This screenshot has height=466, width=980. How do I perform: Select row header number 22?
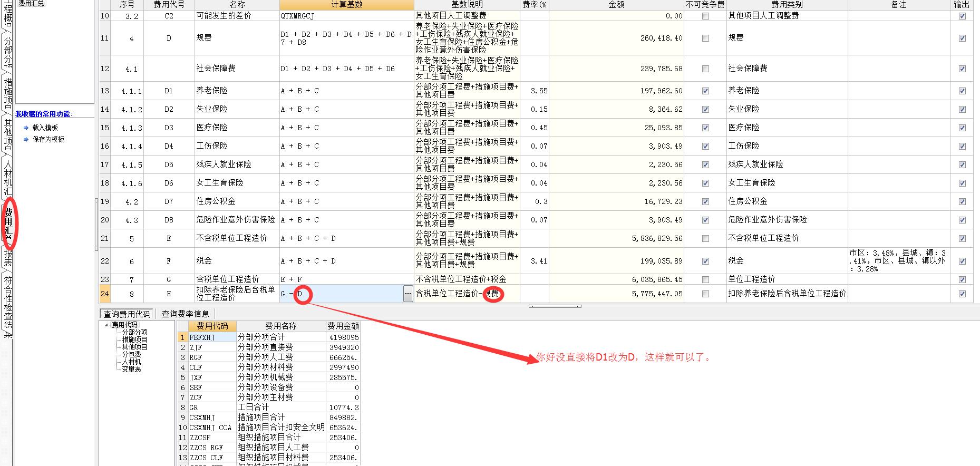pos(104,261)
